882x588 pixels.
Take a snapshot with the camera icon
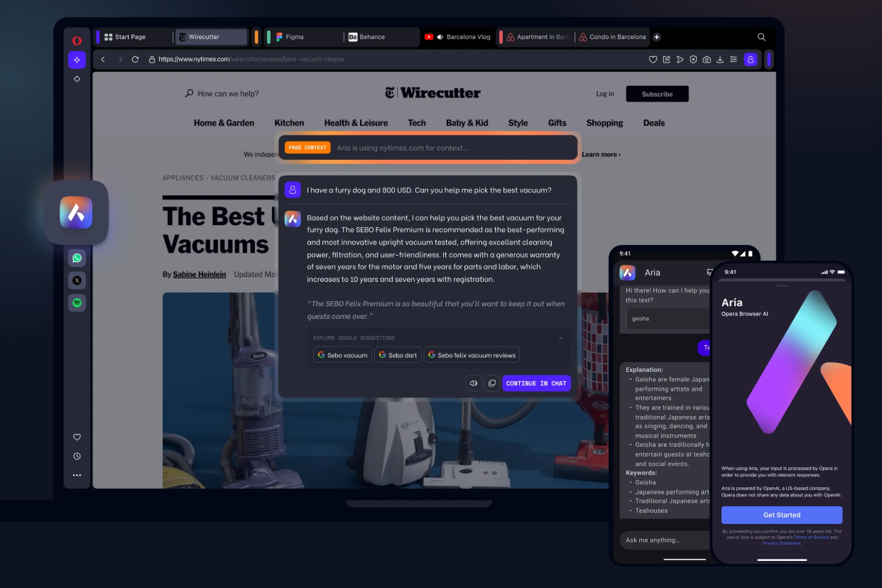tap(707, 60)
